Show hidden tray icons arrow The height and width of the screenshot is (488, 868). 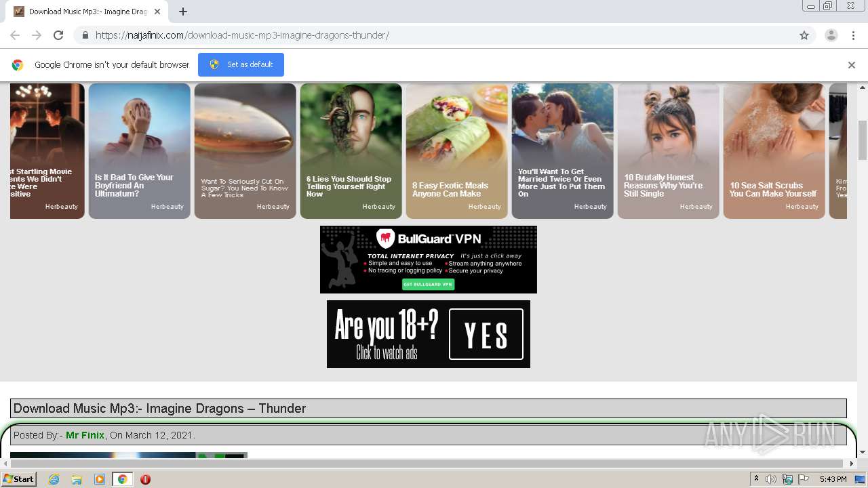click(x=756, y=479)
